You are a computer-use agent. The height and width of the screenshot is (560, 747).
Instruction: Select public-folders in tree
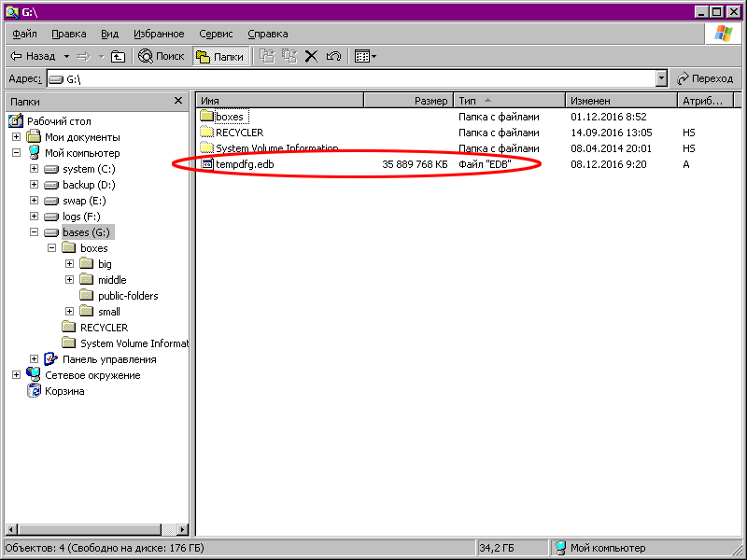tap(128, 296)
